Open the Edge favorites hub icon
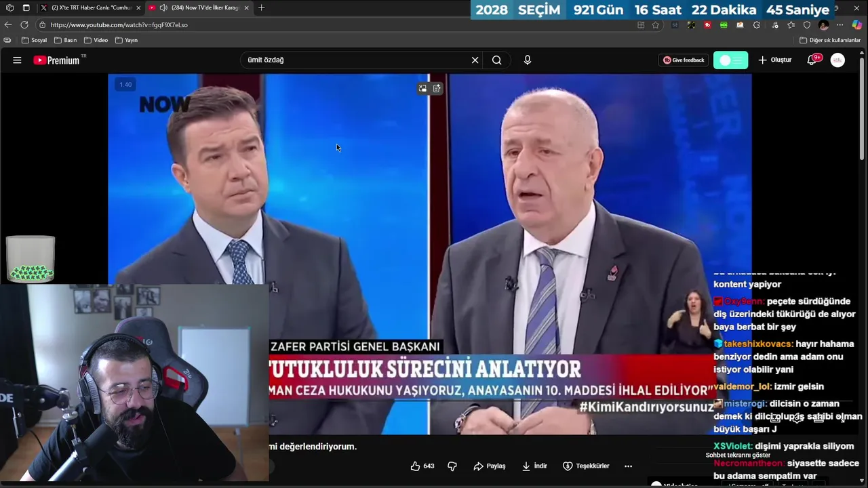868x488 pixels. 791,25
